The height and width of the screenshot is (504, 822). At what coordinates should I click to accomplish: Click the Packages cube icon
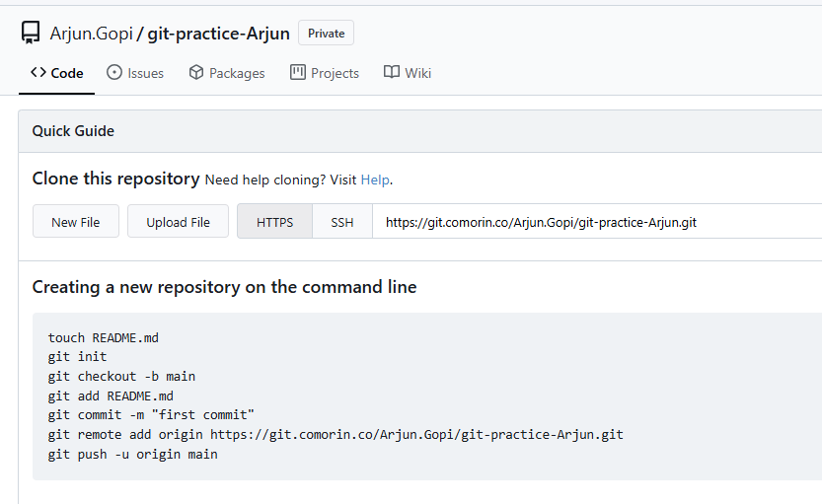(x=196, y=73)
